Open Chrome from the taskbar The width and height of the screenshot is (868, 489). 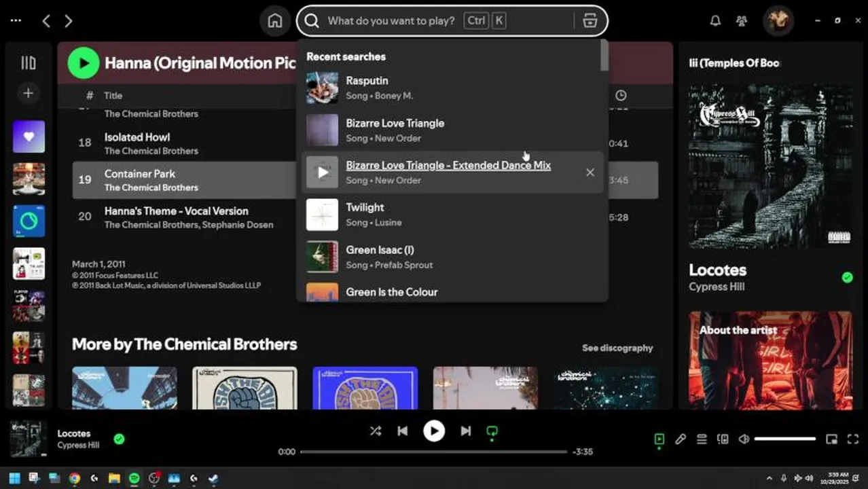coord(74,478)
